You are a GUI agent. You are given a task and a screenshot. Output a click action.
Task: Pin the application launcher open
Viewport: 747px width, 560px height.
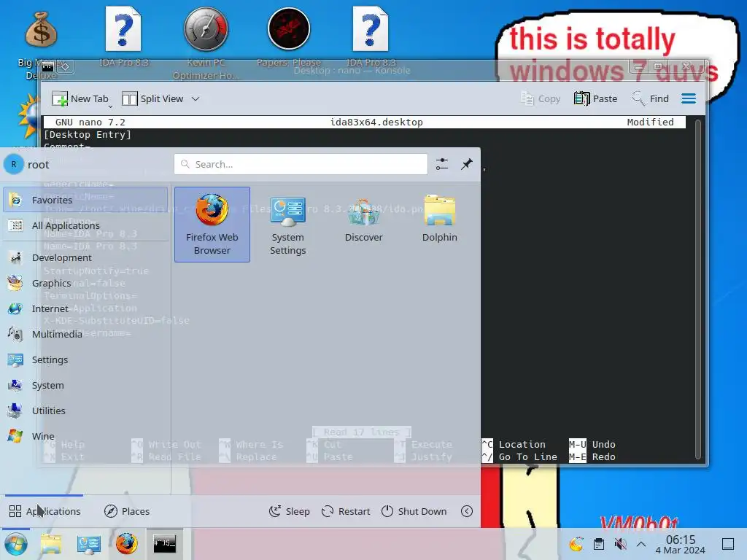467,164
